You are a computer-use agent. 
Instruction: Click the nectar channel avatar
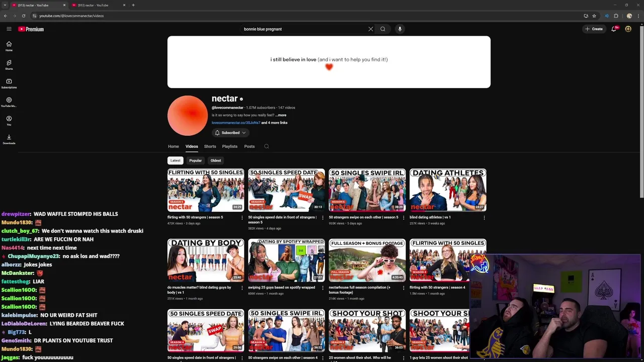point(187,116)
